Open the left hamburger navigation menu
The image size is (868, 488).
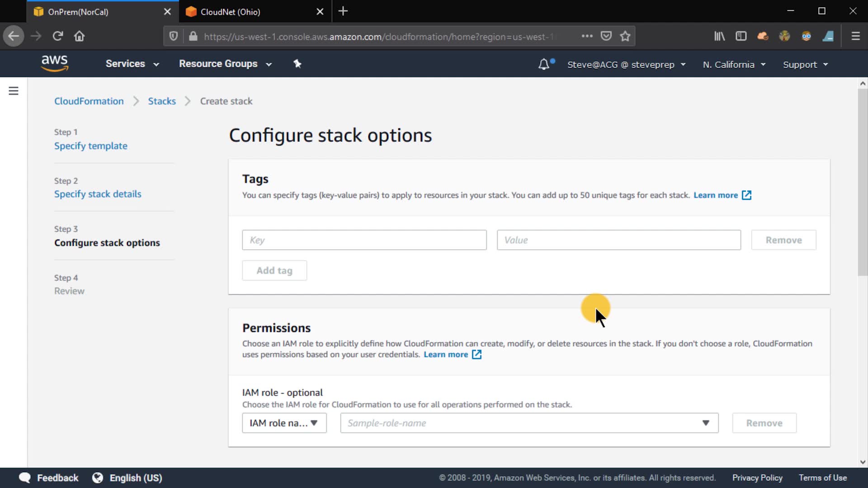point(14,91)
